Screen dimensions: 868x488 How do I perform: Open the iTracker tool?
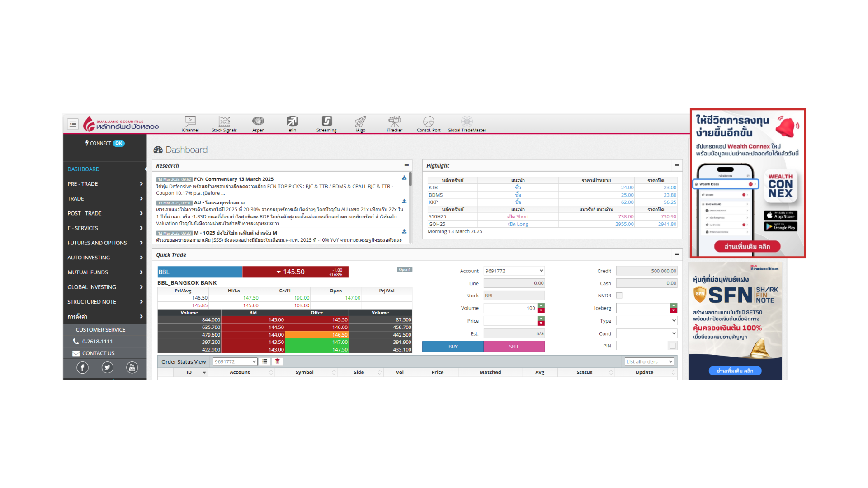coord(395,123)
